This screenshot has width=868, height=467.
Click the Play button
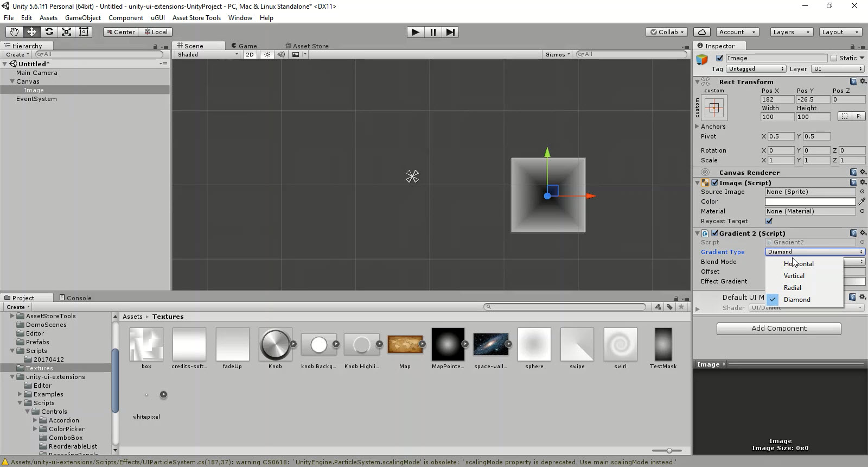[x=415, y=32]
